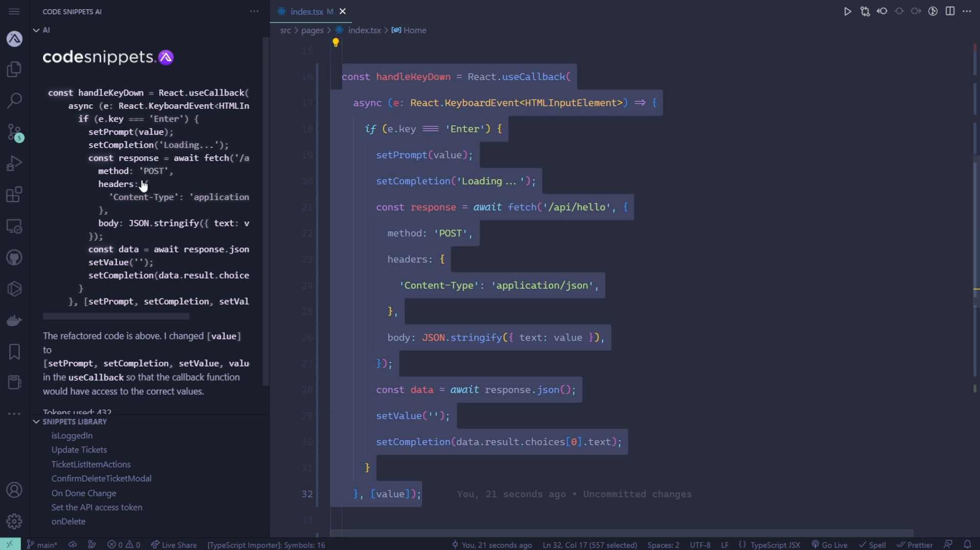Viewport: 980px width, 550px height.
Task: Open Source Control with 5 pending changes
Action: click(x=14, y=132)
